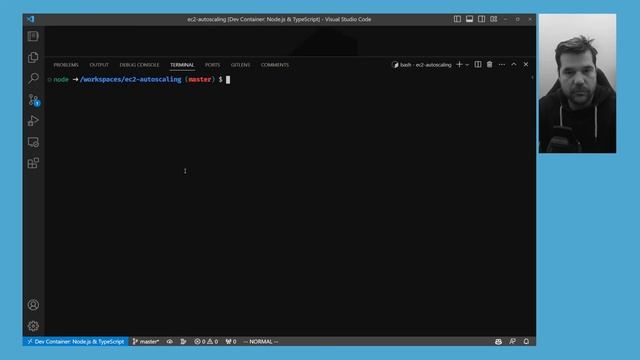Maximize the panel size with chevron
The height and width of the screenshot is (360, 640).
click(x=514, y=64)
